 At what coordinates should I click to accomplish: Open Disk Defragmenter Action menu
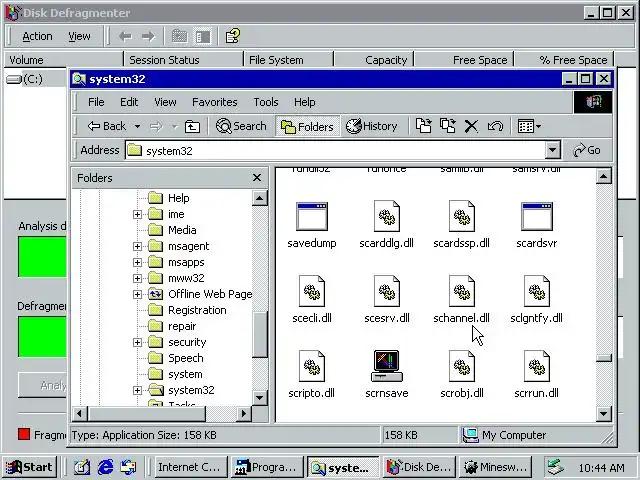pos(37,36)
